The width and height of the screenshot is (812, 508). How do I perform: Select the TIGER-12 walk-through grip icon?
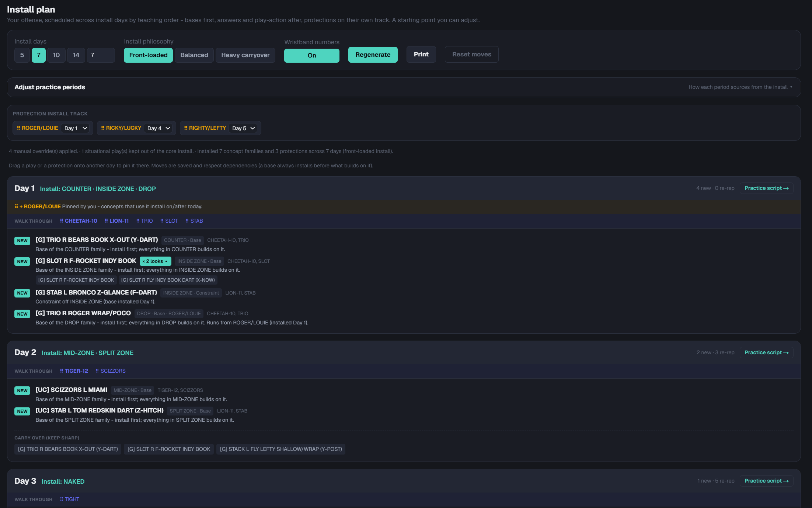click(62, 371)
